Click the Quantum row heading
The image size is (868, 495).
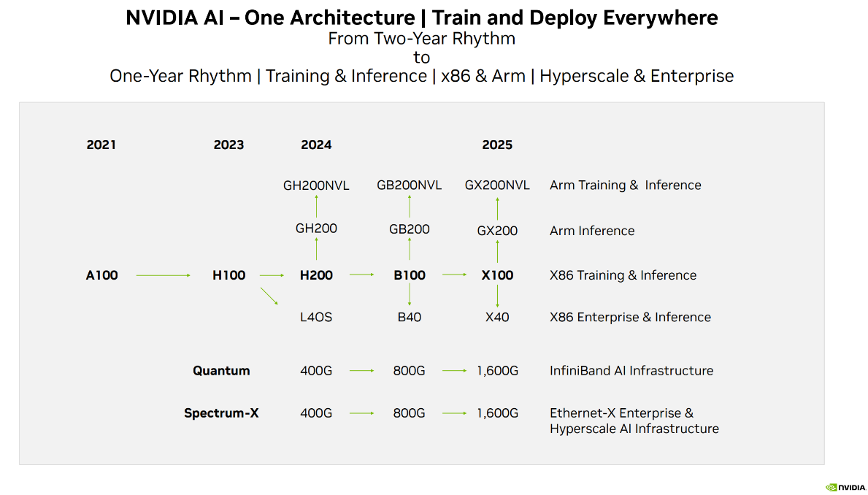[x=221, y=371]
